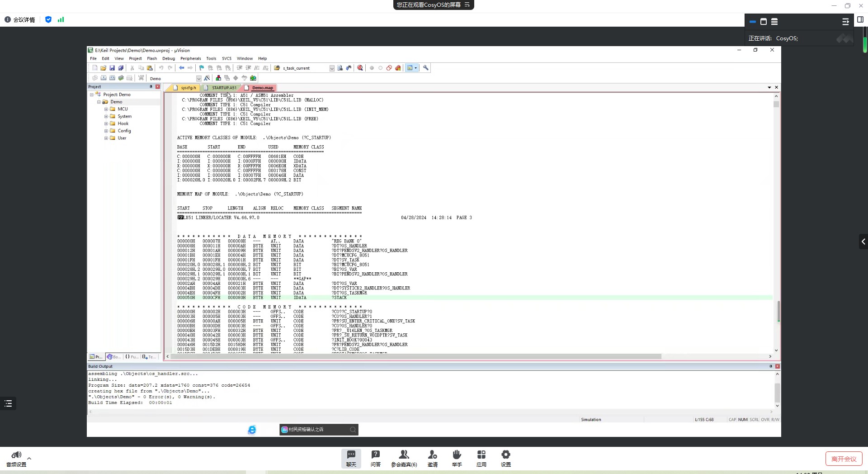Open the Debug menu

tap(169, 58)
